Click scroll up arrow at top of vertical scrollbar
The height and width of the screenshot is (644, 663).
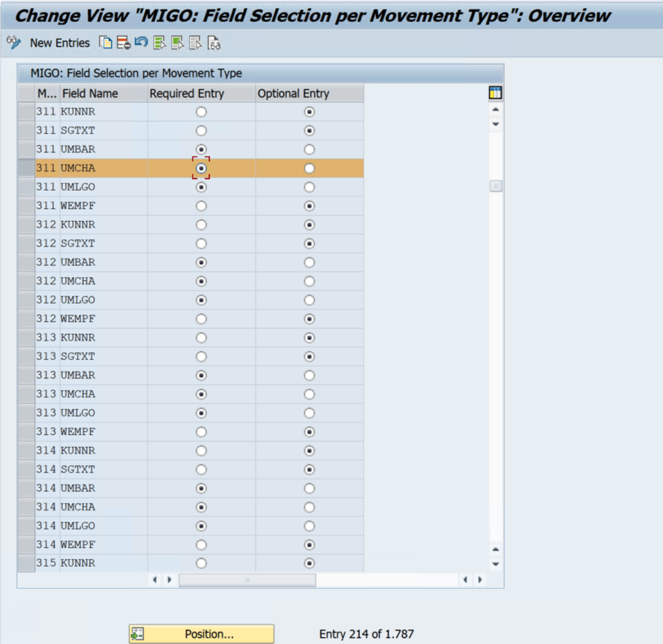(x=496, y=110)
